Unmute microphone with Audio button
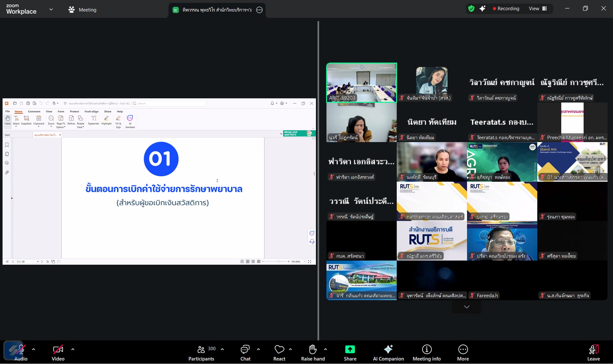Image resolution: width=613 pixels, height=364 pixels. (x=21, y=352)
